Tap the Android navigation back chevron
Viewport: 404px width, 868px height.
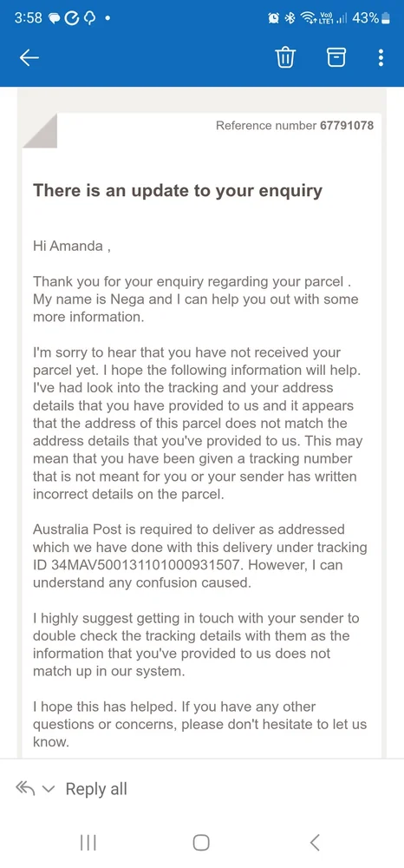(x=315, y=843)
